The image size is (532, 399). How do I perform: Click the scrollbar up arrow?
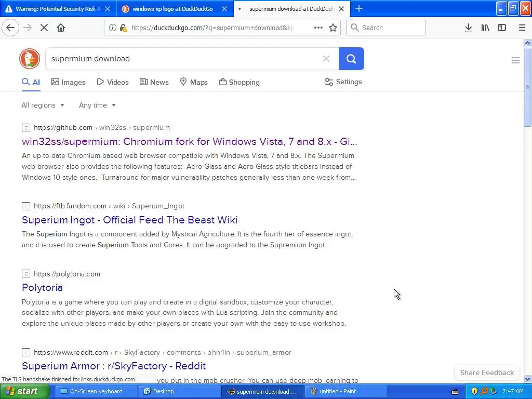(528, 43)
